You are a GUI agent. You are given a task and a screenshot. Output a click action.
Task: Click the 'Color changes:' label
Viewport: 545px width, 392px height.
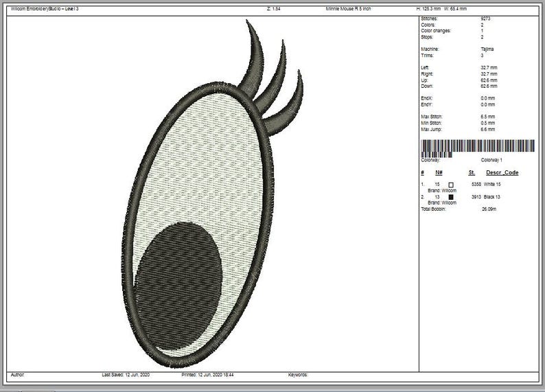pos(436,31)
